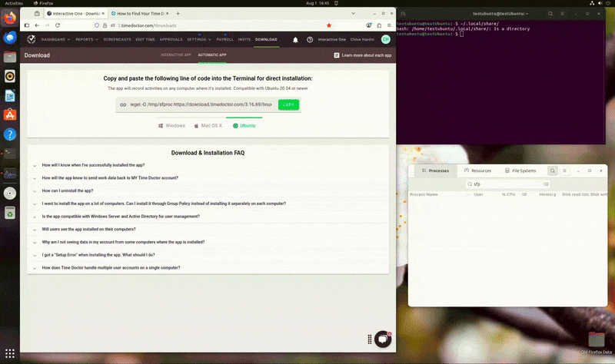The width and height of the screenshot is (615, 364).
Task: Open Edit Time navigation link
Action: (x=145, y=40)
